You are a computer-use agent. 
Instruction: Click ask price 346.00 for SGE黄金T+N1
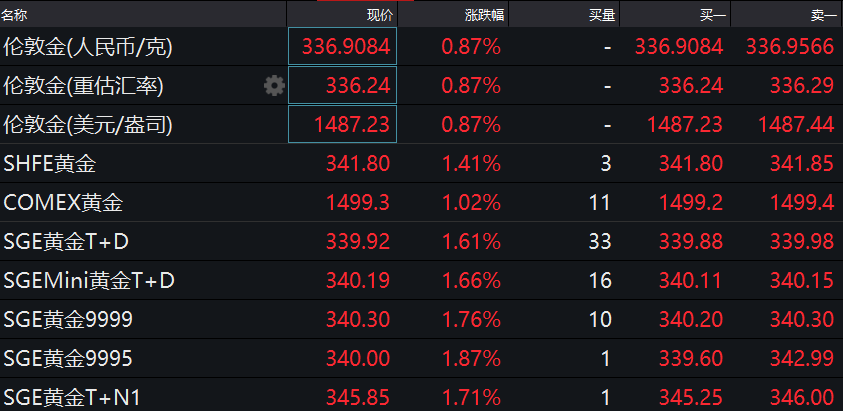point(802,398)
